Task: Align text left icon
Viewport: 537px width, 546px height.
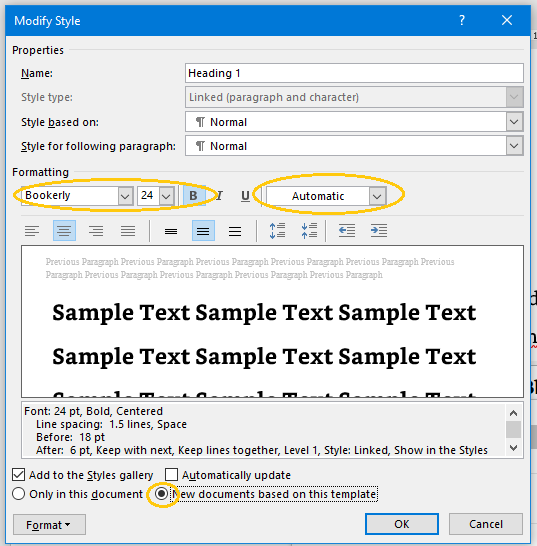Action: [x=32, y=231]
